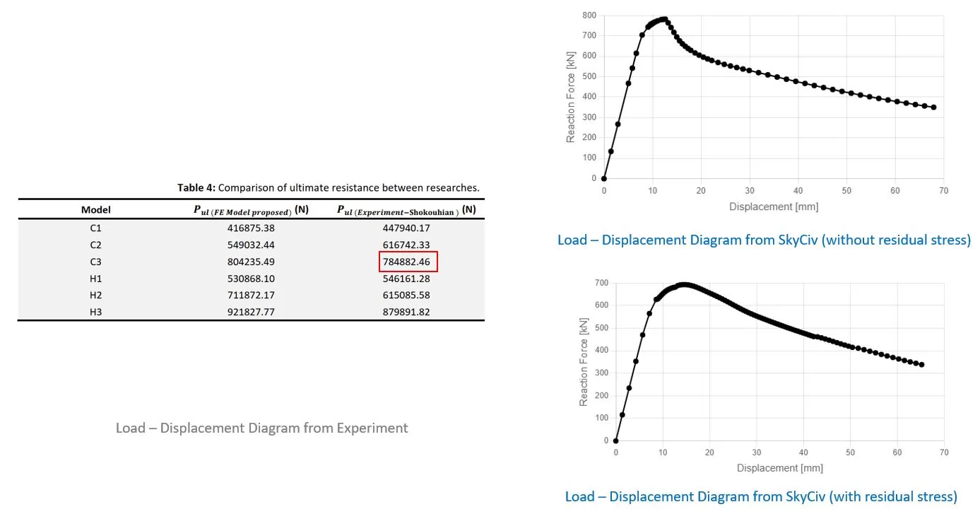Click the Experiment-Shokouhian column header
Screen dimensions: 980x514
pos(406,210)
